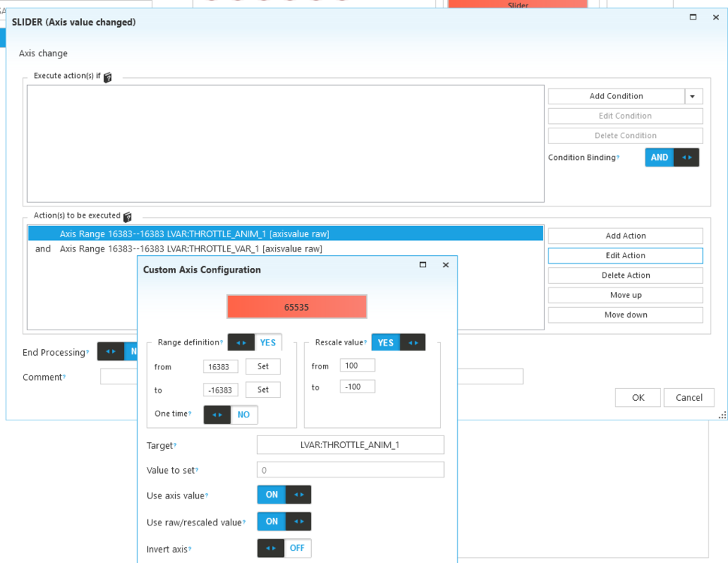
Task: Toggle the Condition Binding AND switch
Action: [x=672, y=158]
